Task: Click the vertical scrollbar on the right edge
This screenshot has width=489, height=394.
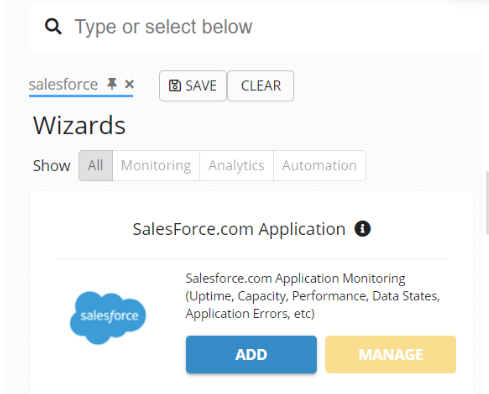Action: coord(487,203)
